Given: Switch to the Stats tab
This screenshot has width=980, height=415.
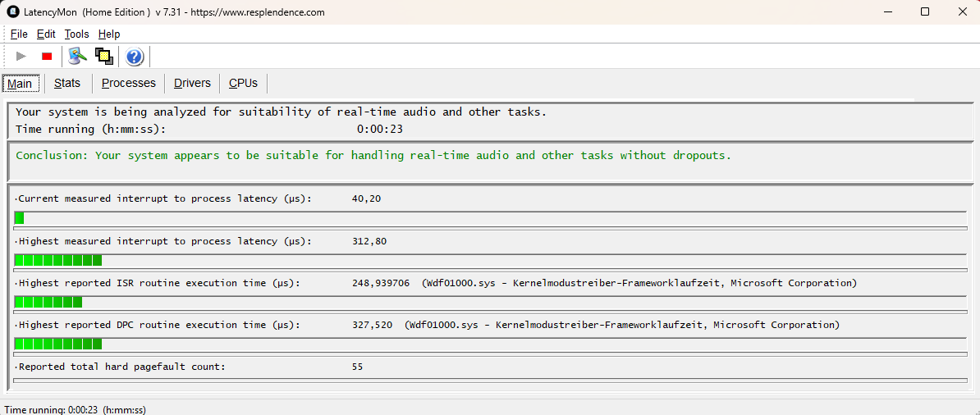Looking at the screenshot, I should [67, 83].
